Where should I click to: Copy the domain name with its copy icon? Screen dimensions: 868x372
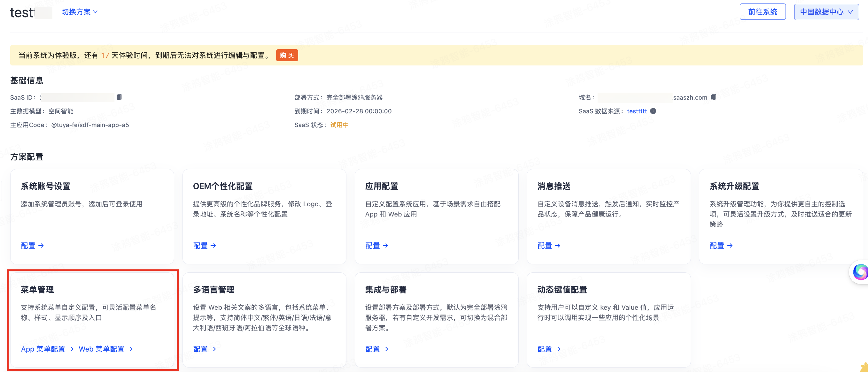coord(713,97)
